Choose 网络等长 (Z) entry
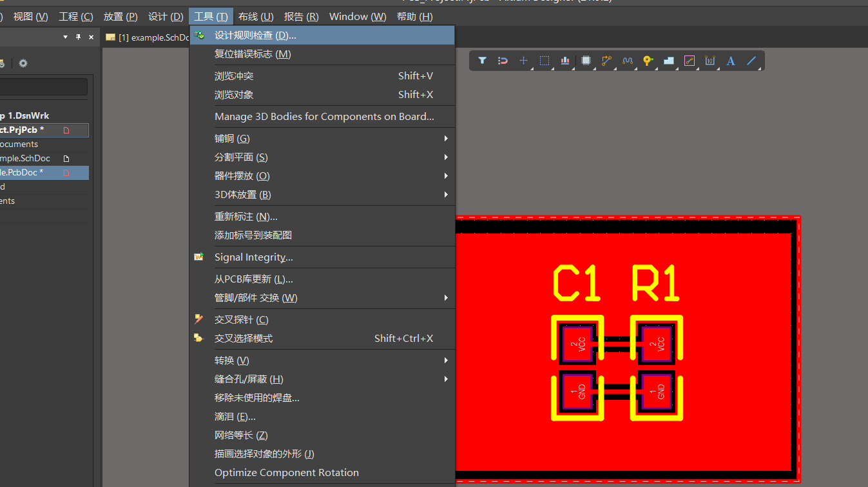This screenshot has height=487, width=868. coord(322,435)
